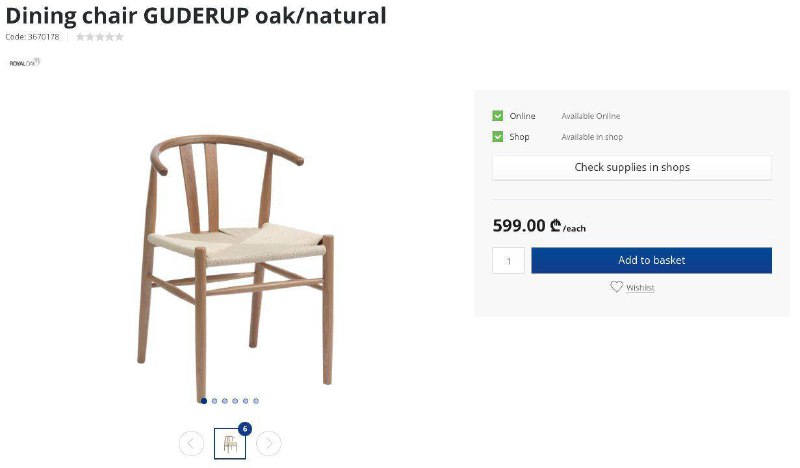Screen dimensions: 800x468
Task: Go to the next thumbnail with the right arrow
Action: point(268,443)
